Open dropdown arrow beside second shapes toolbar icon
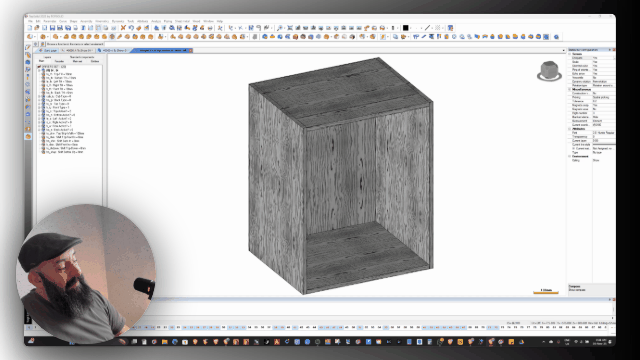The height and width of the screenshot is (360, 640). pos(48,37)
